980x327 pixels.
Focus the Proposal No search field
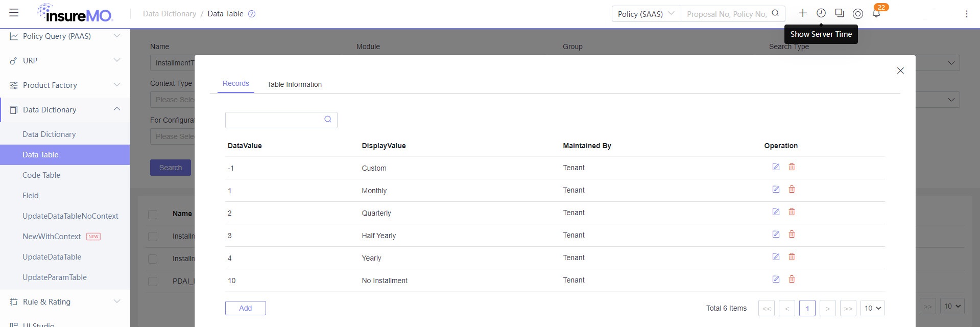coord(727,14)
